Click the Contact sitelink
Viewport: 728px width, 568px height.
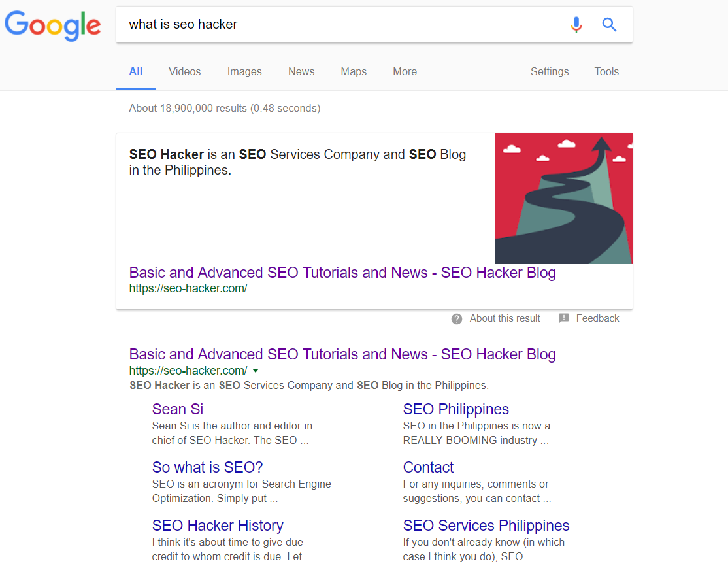tap(428, 467)
